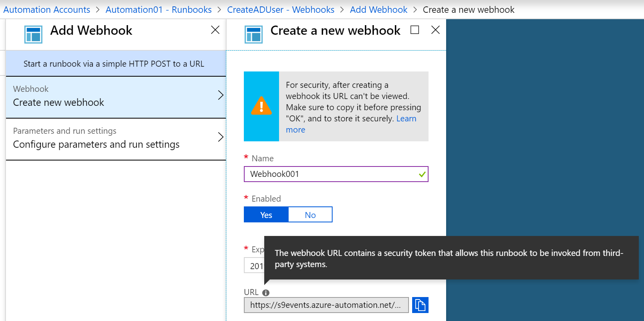Click the webhook Name input field
This screenshot has width=644, height=321.
coord(332,174)
